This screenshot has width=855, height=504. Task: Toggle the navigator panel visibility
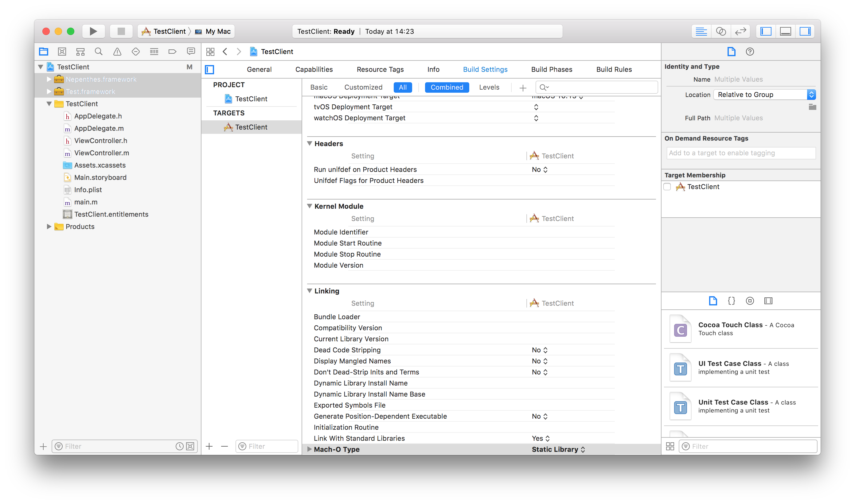click(766, 31)
